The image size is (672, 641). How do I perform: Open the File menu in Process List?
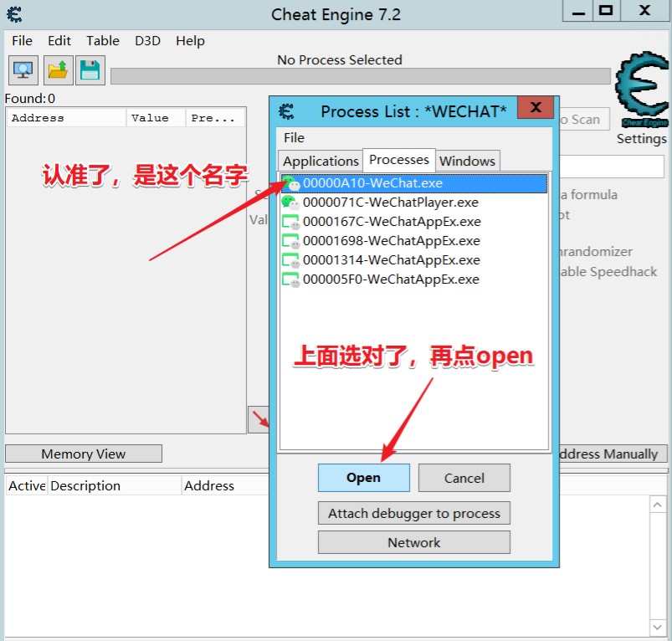coord(294,137)
